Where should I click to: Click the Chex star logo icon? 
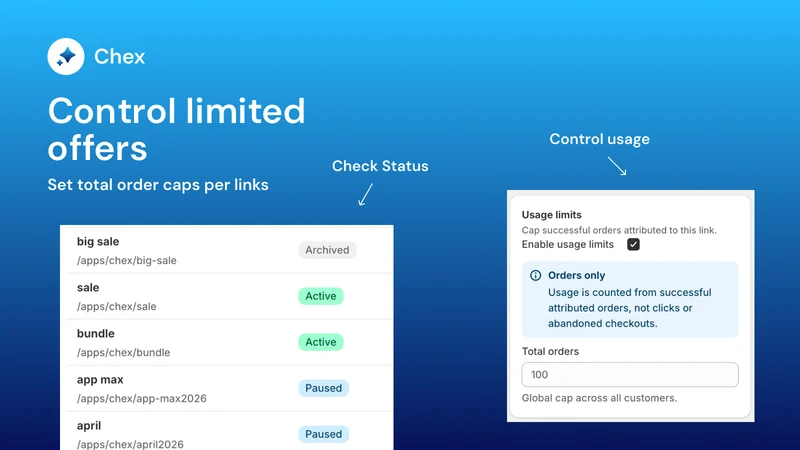[x=66, y=56]
